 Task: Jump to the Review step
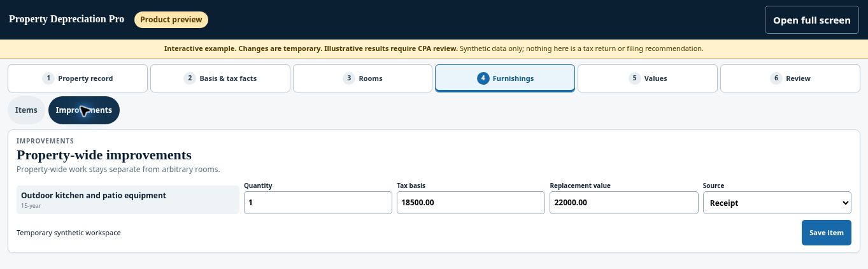point(790,78)
